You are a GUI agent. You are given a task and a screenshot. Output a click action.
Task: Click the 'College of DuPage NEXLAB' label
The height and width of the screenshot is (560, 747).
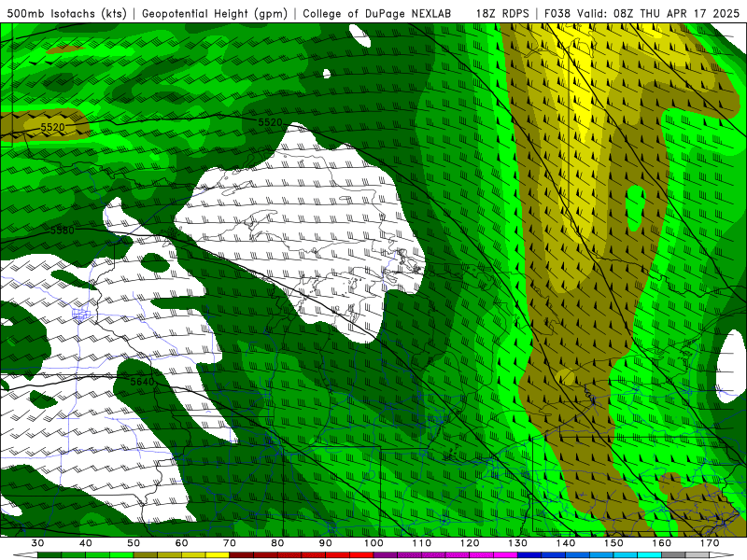pyautogui.click(x=377, y=14)
